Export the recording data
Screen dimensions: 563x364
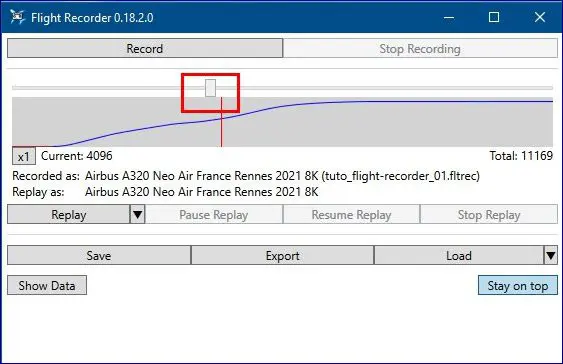click(283, 256)
